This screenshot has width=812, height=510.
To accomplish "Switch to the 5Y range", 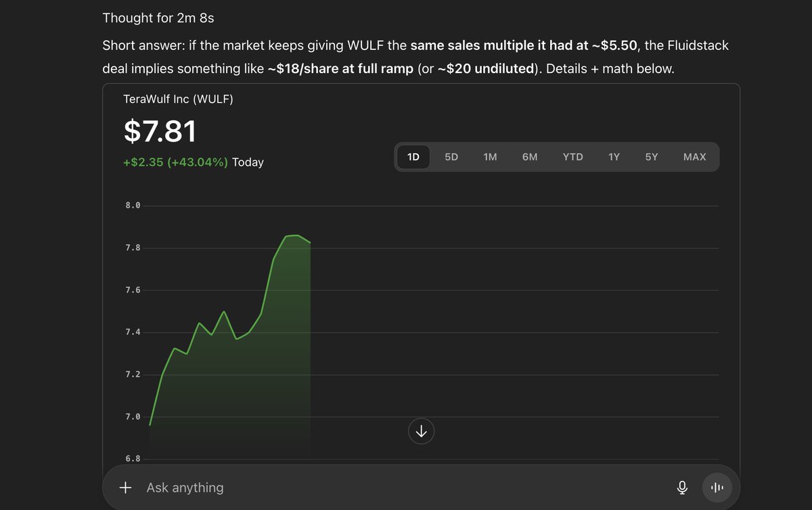I will pos(651,157).
